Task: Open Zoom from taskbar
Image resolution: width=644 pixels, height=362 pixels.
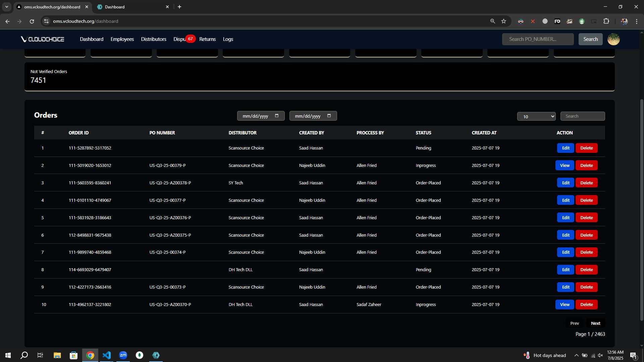Action: (x=123, y=355)
